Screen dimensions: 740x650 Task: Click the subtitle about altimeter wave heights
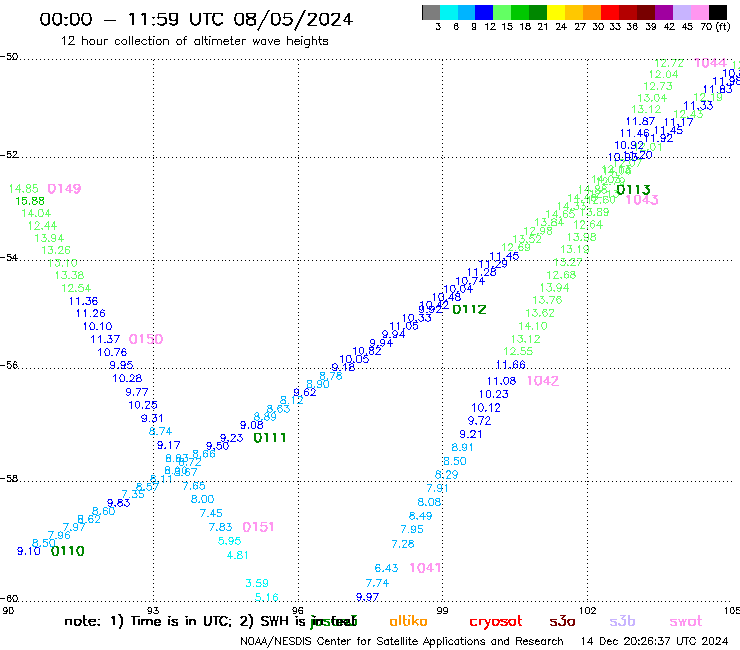194,41
